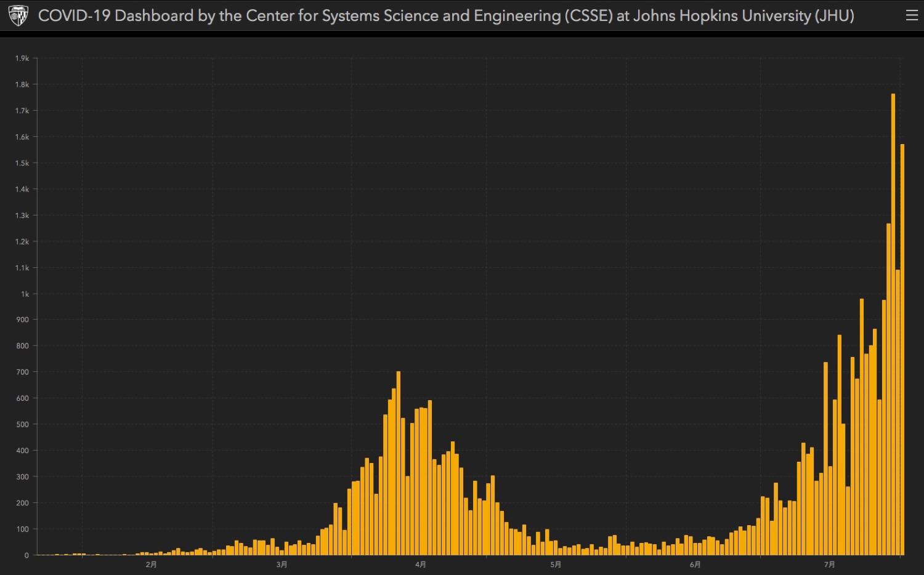Click the Johns Hopkins shield logo
924x575 pixels.
coord(18,15)
